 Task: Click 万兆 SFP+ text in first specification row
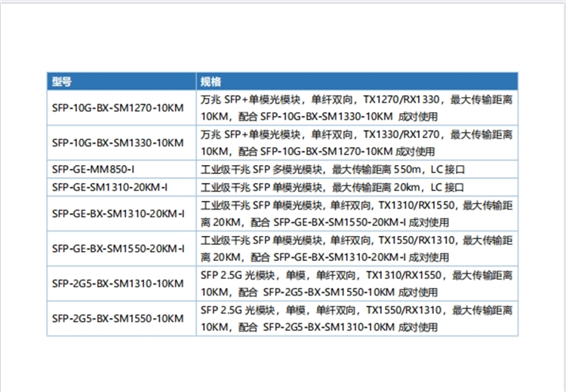click(x=225, y=100)
